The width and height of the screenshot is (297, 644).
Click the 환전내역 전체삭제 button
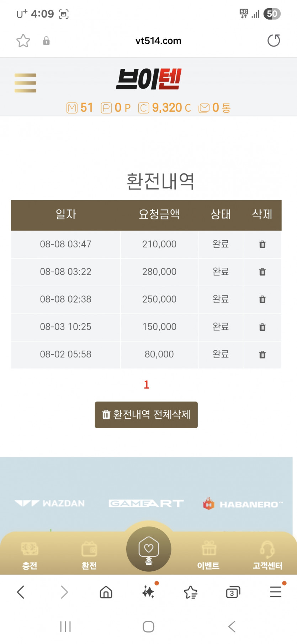click(146, 415)
